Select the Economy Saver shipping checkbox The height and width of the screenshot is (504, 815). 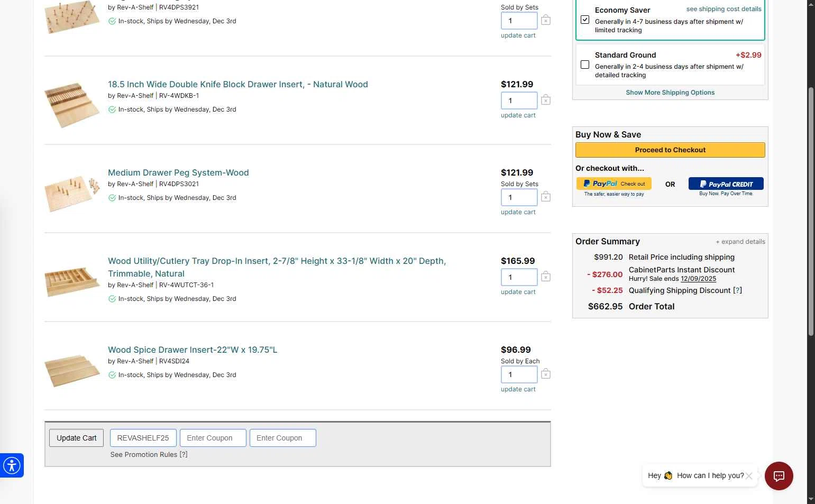[x=585, y=20]
